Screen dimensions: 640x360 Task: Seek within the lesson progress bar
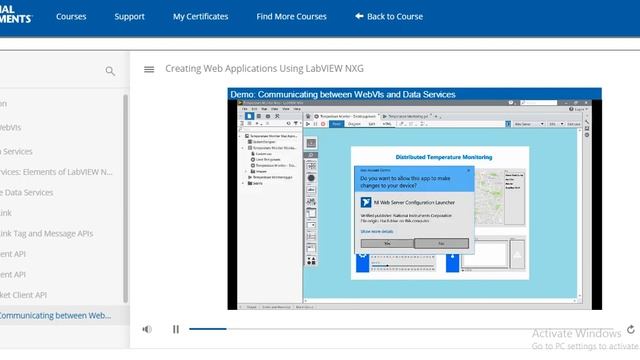click(401, 329)
